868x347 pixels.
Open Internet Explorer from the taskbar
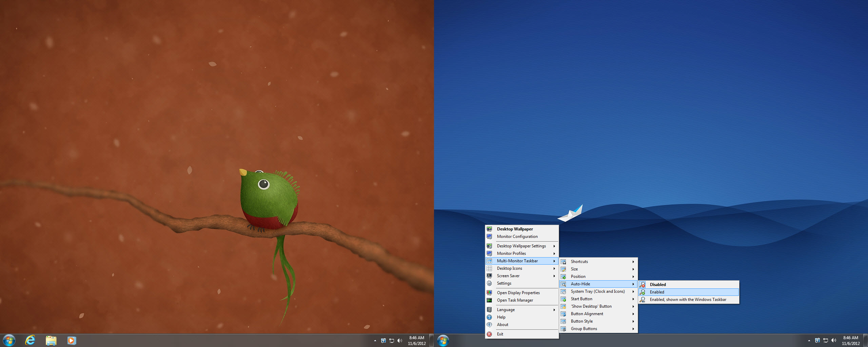pos(30,340)
